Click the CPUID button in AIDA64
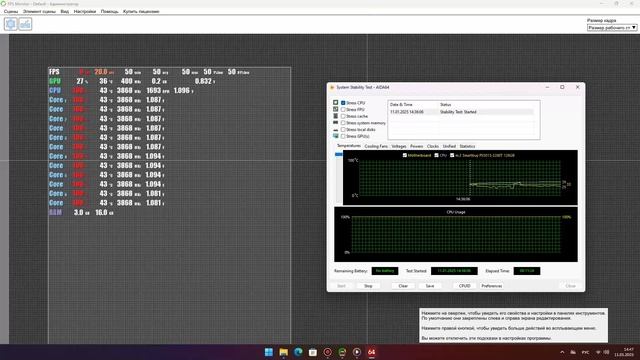 click(464, 286)
